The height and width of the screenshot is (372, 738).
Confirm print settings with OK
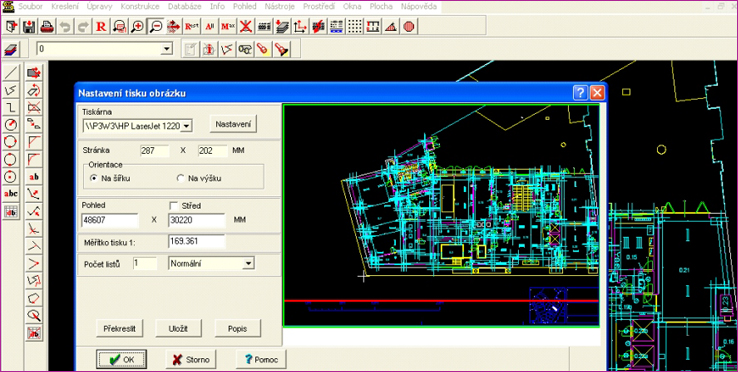(x=122, y=360)
